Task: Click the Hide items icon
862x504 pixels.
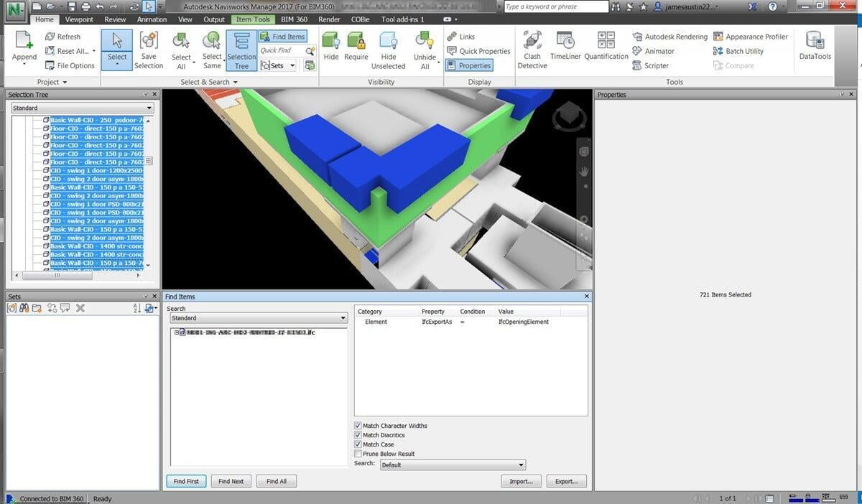Action: pos(331,41)
